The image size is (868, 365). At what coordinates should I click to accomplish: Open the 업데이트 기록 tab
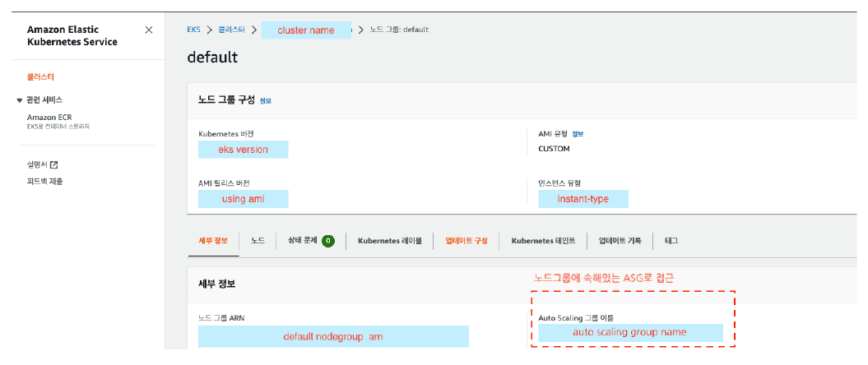[620, 241]
